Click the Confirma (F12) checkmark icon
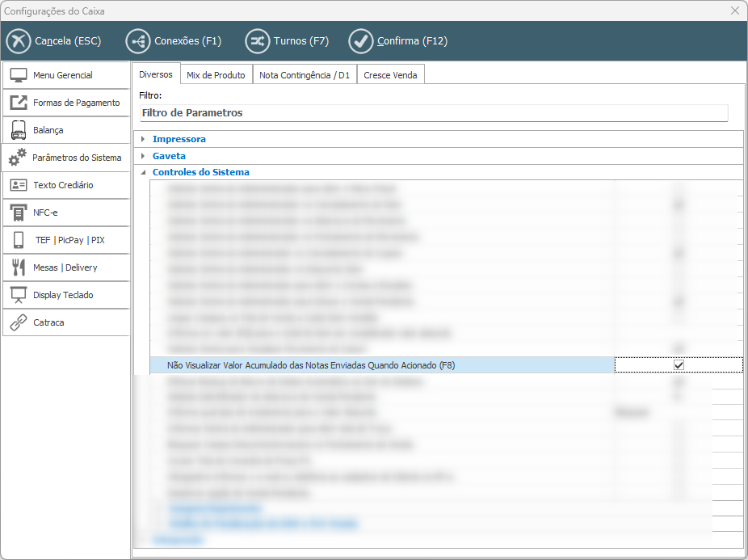The width and height of the screenshot is (748, 560). click(x=360, y=41)
